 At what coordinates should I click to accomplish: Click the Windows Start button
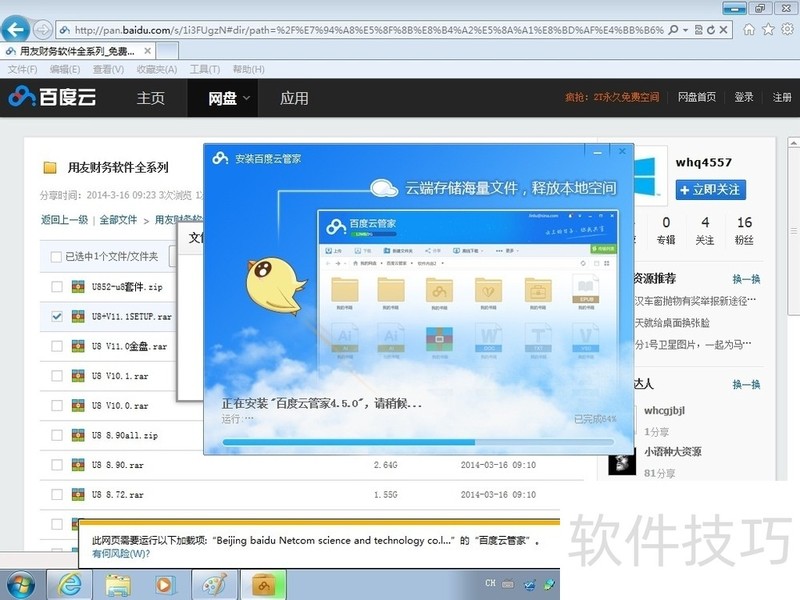[21, 584]
